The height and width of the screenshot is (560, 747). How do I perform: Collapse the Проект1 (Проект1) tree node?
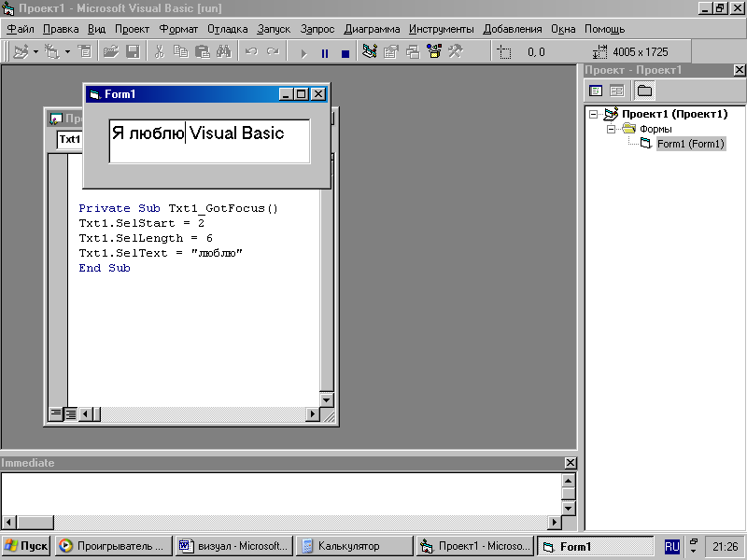pos(593,114)
